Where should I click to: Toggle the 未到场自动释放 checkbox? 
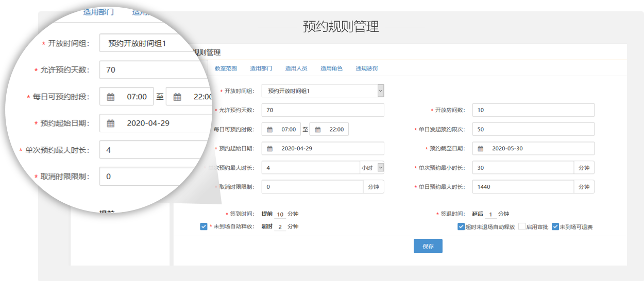pyautogui.click(x=204, y=226)
